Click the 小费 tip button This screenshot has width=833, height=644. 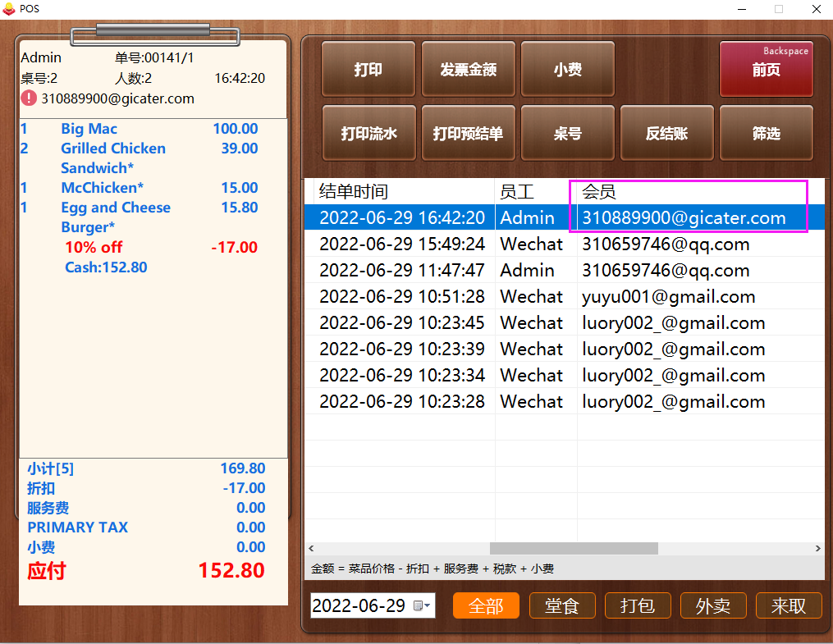click(567, 69)
